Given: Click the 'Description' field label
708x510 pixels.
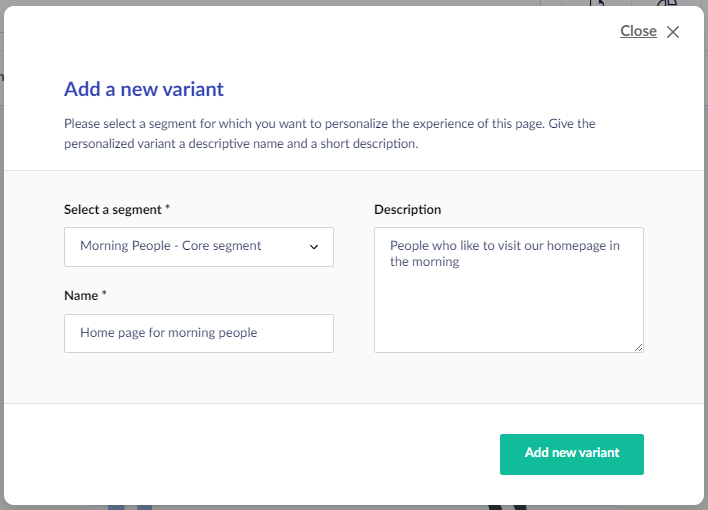Looking at the screenshot, I should point(407,210).
